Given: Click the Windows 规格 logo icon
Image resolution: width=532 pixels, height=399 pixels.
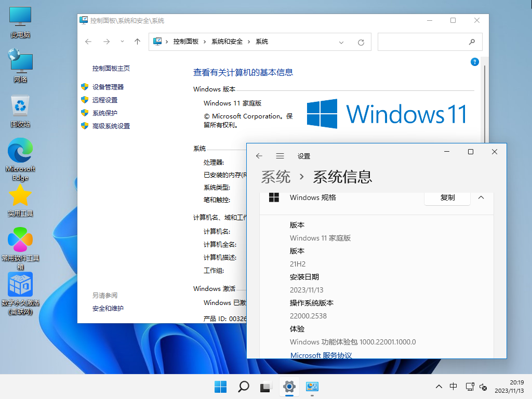Looking at the screenshot, I should point(274,197).
